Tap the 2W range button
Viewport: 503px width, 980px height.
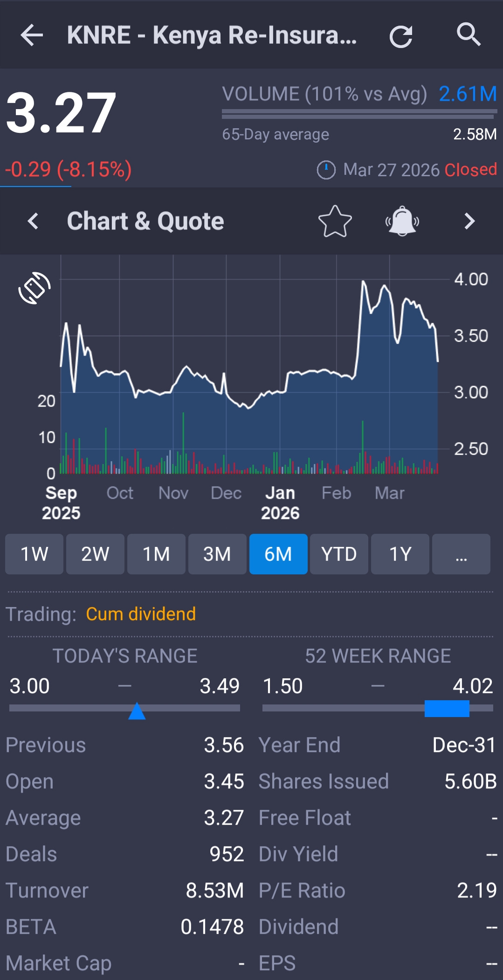[95, 554]
